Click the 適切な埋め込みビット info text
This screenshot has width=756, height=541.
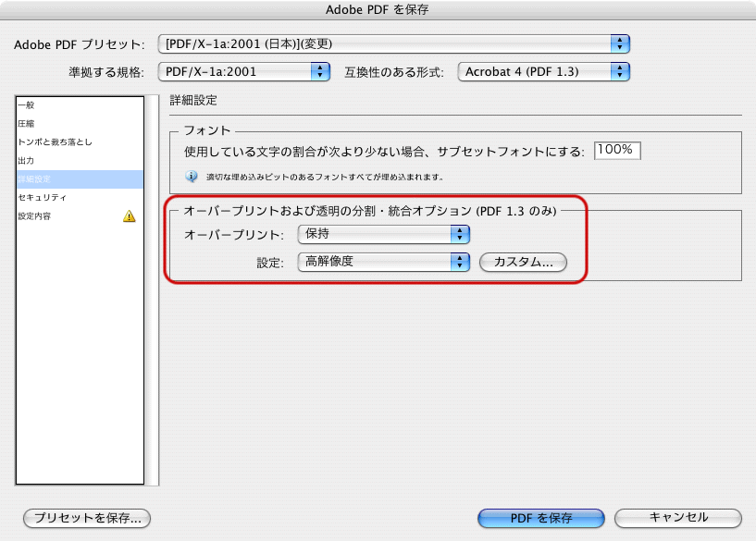tap(325, 177)
